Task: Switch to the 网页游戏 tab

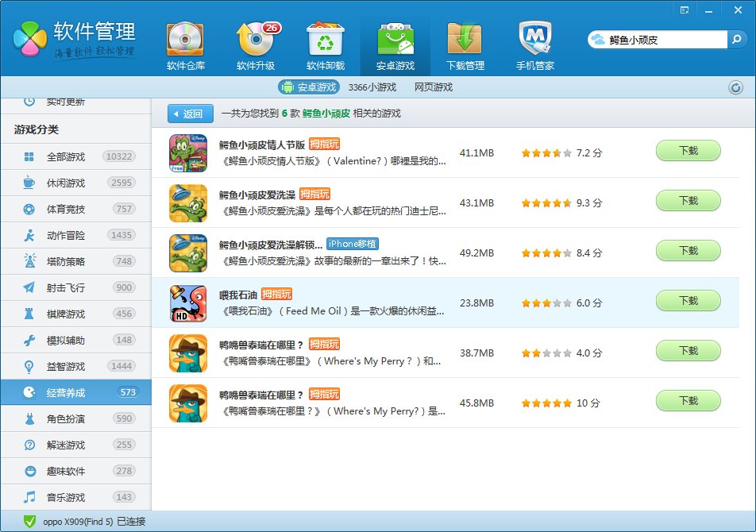Action: pos(434,87)
